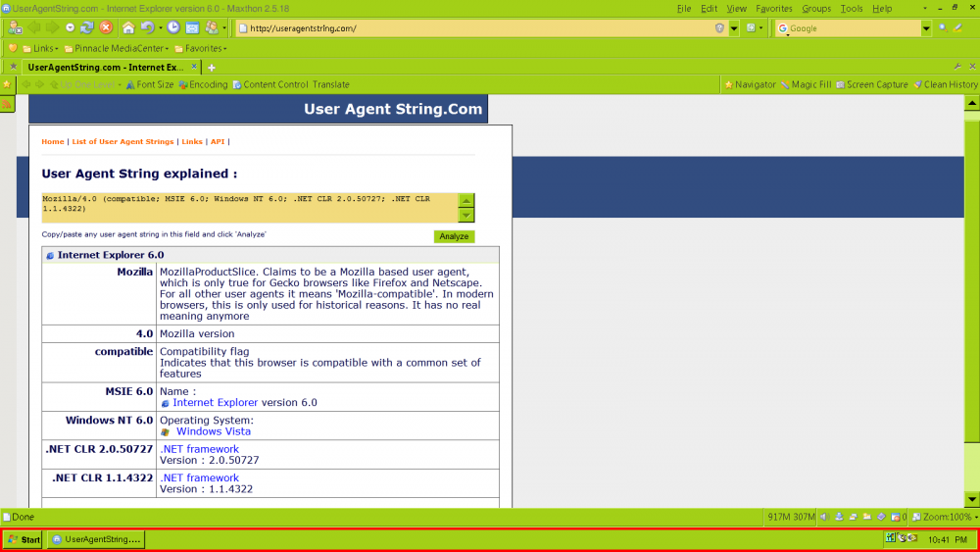Click the page scrollbar down arrow
Screen dimensions: 980x552
971,499
